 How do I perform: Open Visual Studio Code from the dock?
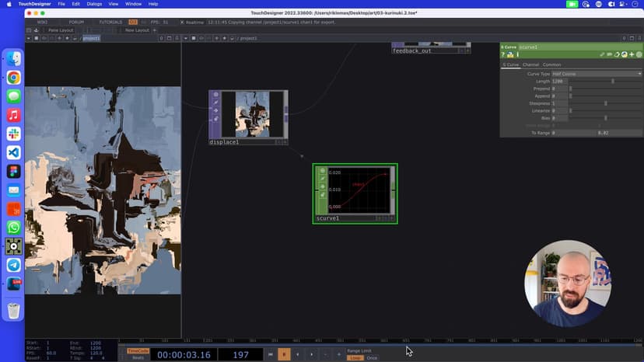coord(13,152)
